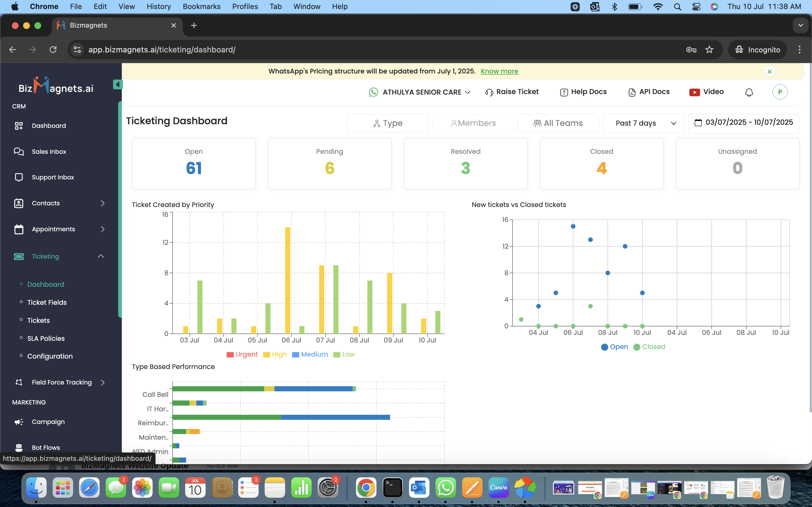Open the Past 7 days dropdown

pyautogui.click(x=643, y=123)
